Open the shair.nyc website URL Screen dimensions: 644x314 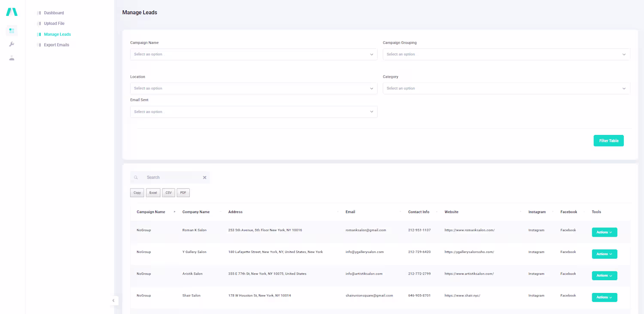(462, 296)
